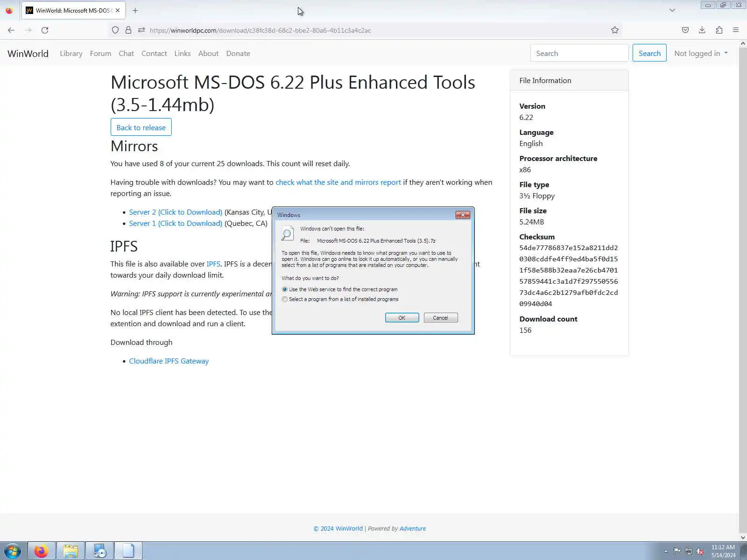Bookmark this page with the star icon
The height and width of the screenshot is (560, 747).
tap(615, 30)
